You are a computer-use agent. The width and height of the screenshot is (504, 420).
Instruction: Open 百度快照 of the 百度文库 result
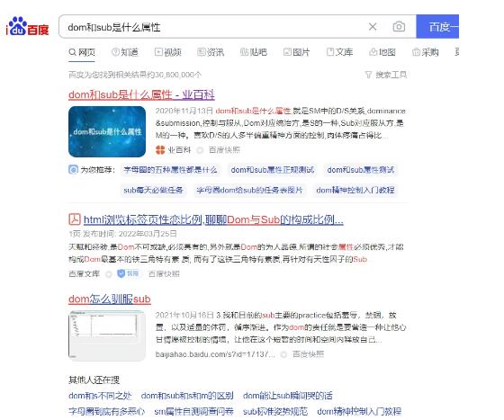[x=164, y=274]
